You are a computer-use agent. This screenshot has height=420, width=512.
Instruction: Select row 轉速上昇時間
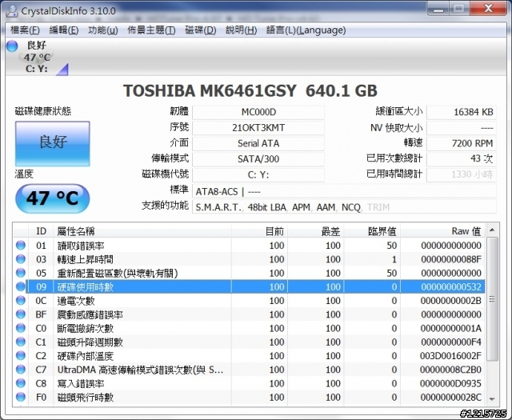[249, 259]
